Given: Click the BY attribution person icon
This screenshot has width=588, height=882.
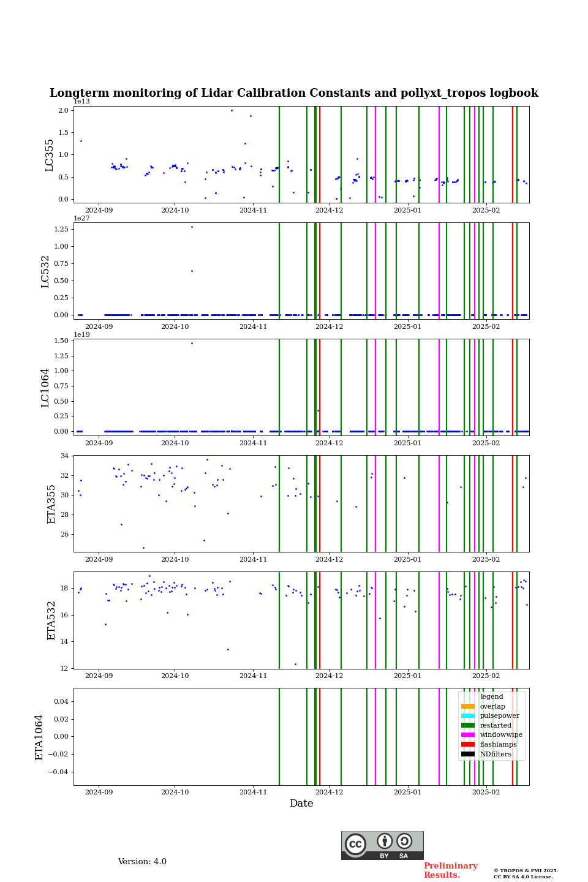Looking at the screenshot, I should 385,841.
